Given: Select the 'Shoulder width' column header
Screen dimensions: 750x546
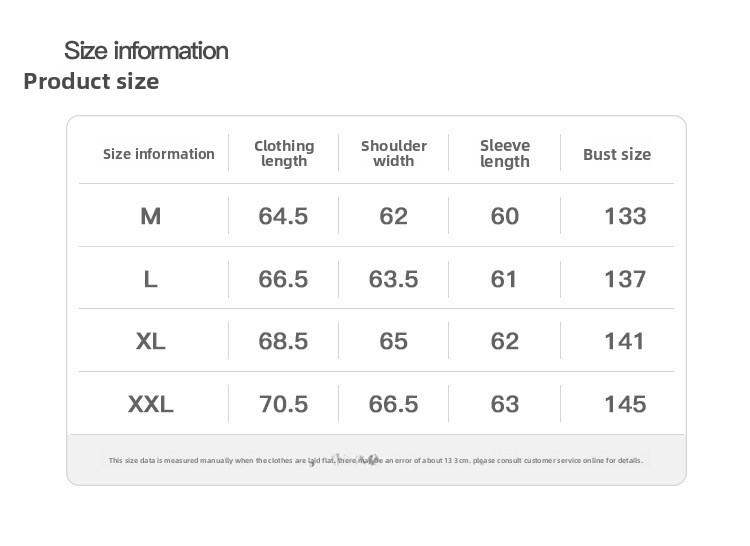Looking at the screenshot, I should 394,153.
